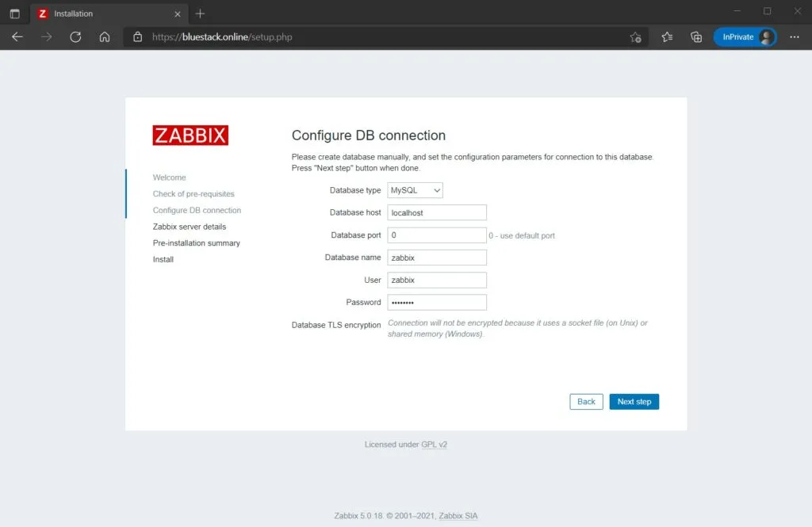This screenshot has height=527, width=812.
Task: Open a new browser tab
Action: pyautogui.click(x=200, y=13)
